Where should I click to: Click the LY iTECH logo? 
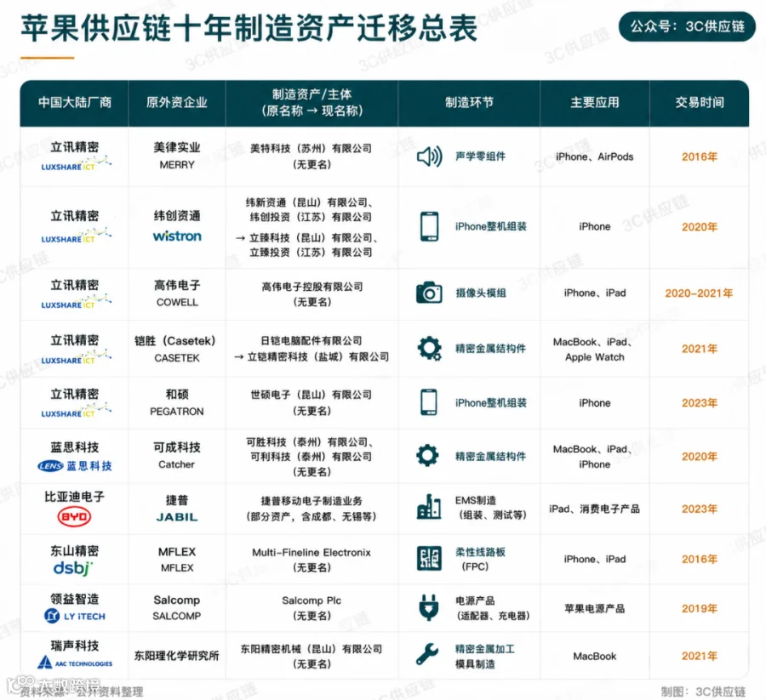pos(75,616)
